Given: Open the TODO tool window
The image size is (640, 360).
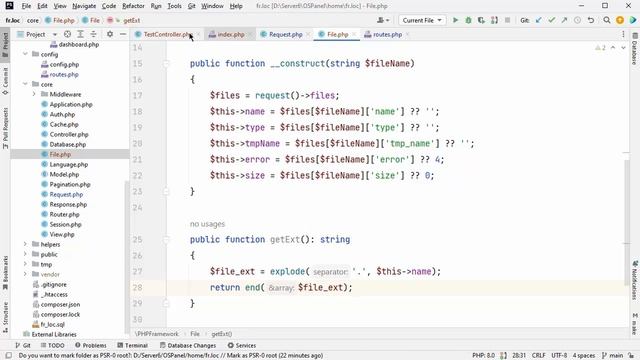Looking at the screenshot, I should (53, 345).
